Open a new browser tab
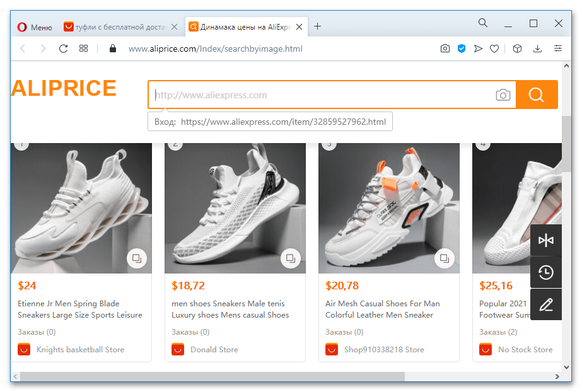This screenshot has height=392, width=582. pyautogui.click(x=318, y=26)
